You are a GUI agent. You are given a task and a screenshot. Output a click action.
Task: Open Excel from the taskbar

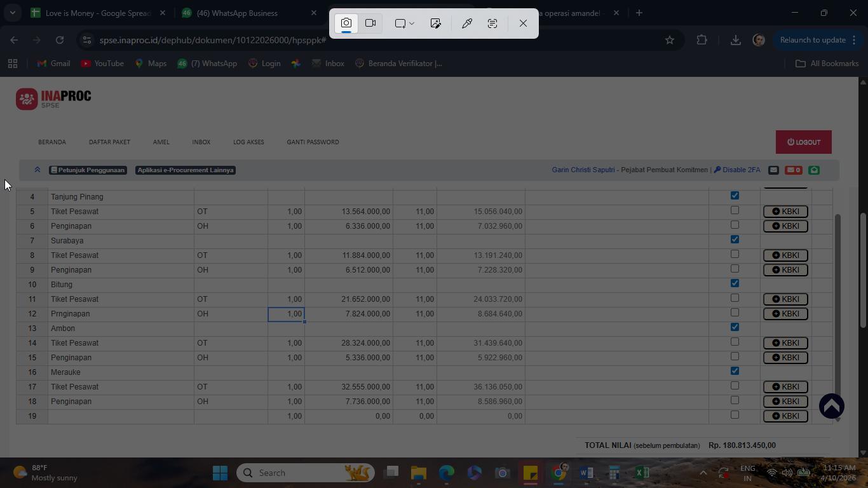[642, 473]
